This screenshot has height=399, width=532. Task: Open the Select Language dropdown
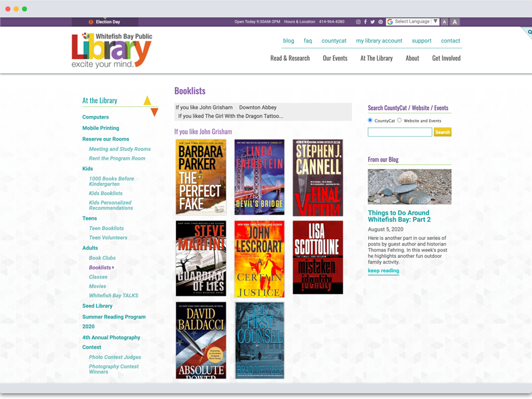point(413,22)
